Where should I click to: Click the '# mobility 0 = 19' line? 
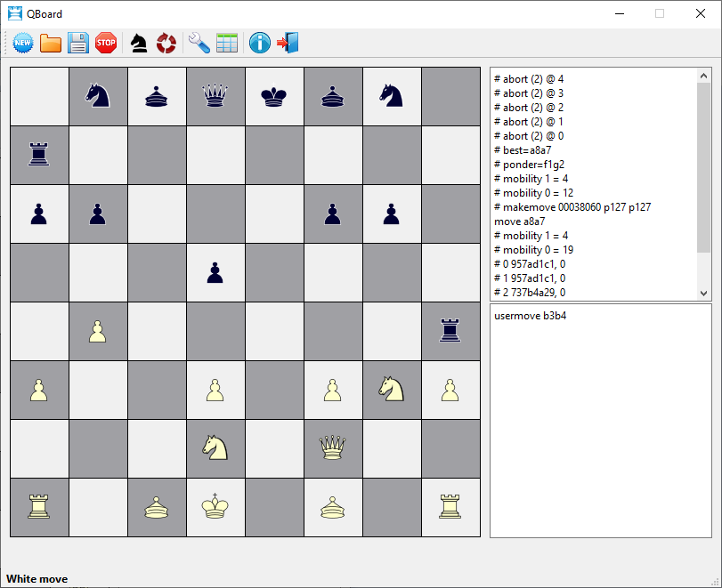[533, 250]
